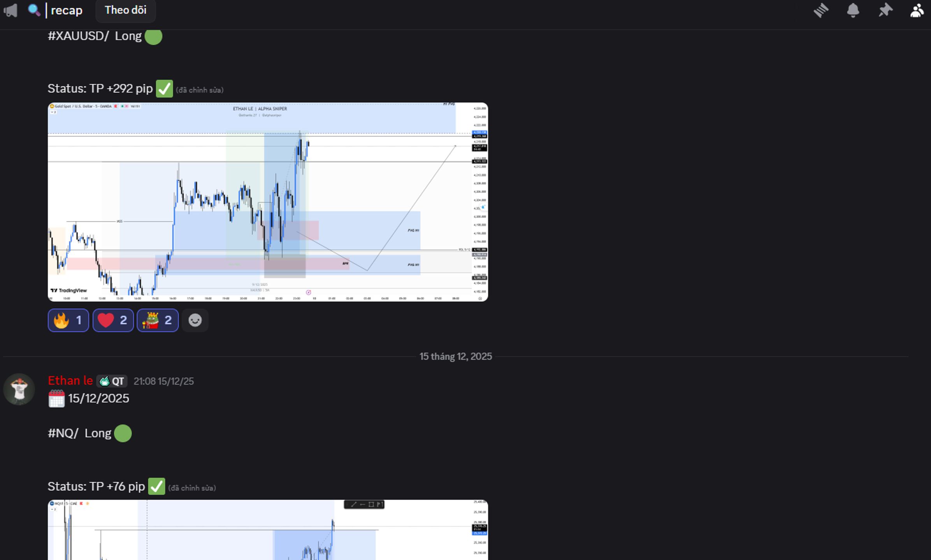Click the recap channel name
Image resolution: width=931 pixels, height=560 pixels.
(x=67, y=10)
